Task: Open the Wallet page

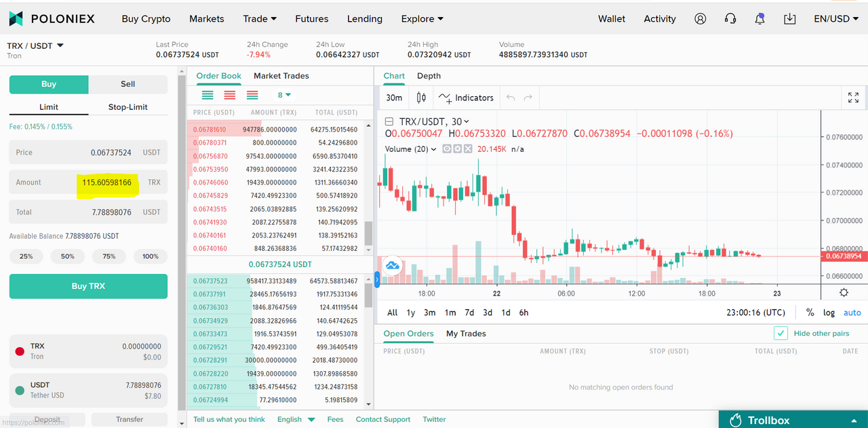Action: (612, 19)
